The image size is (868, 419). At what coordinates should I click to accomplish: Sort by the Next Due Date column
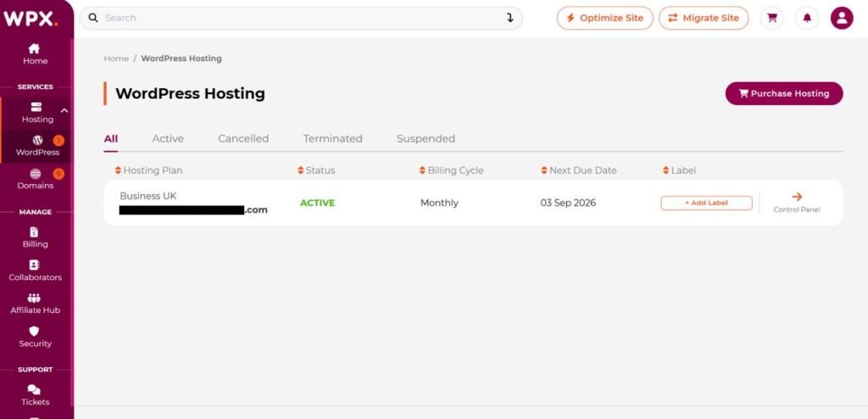[x=578, y=170]
